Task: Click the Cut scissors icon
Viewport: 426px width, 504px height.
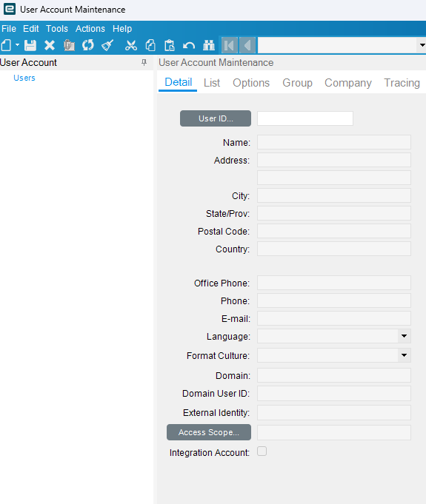Action: (131, 45)
